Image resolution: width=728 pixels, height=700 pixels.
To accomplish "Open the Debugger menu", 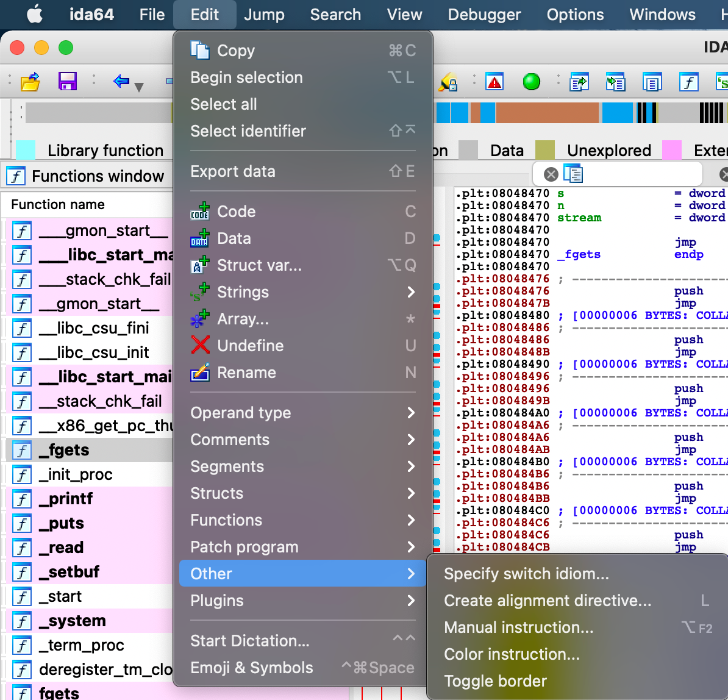I will pyautogui.click(x=484, y=15).
